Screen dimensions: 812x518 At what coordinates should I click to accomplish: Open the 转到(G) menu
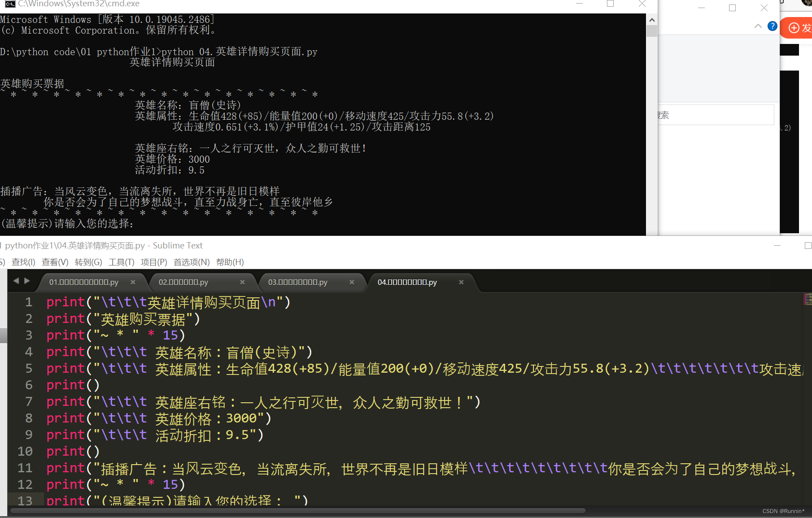coord(88,262)
